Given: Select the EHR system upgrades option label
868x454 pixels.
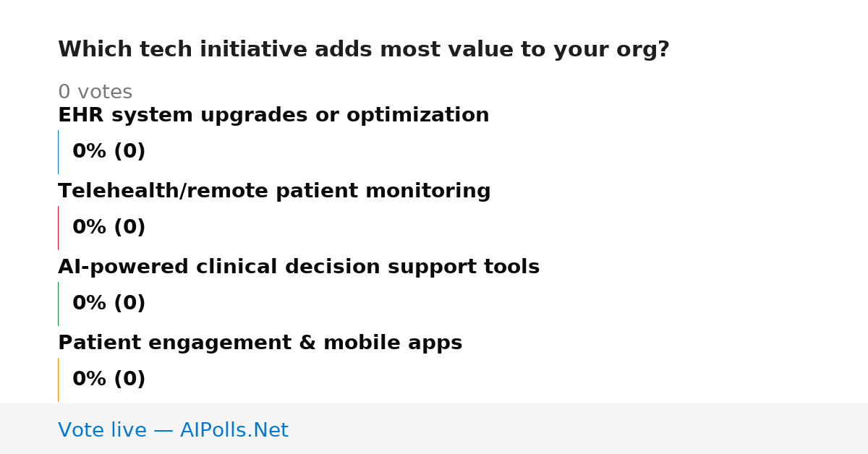Looking at the screenshot, I should click(273, 116).
